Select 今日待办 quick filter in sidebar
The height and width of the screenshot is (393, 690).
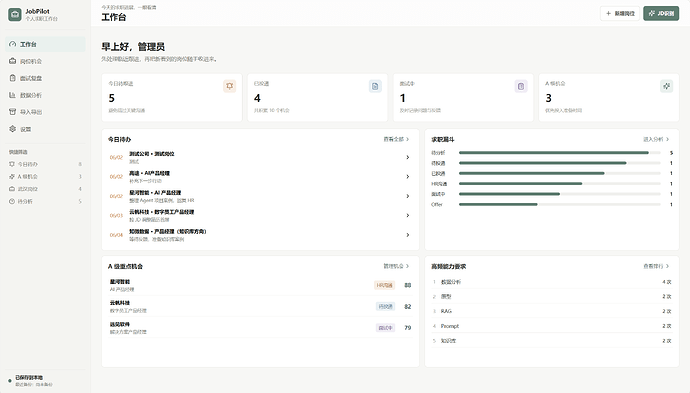pos(45,164)
